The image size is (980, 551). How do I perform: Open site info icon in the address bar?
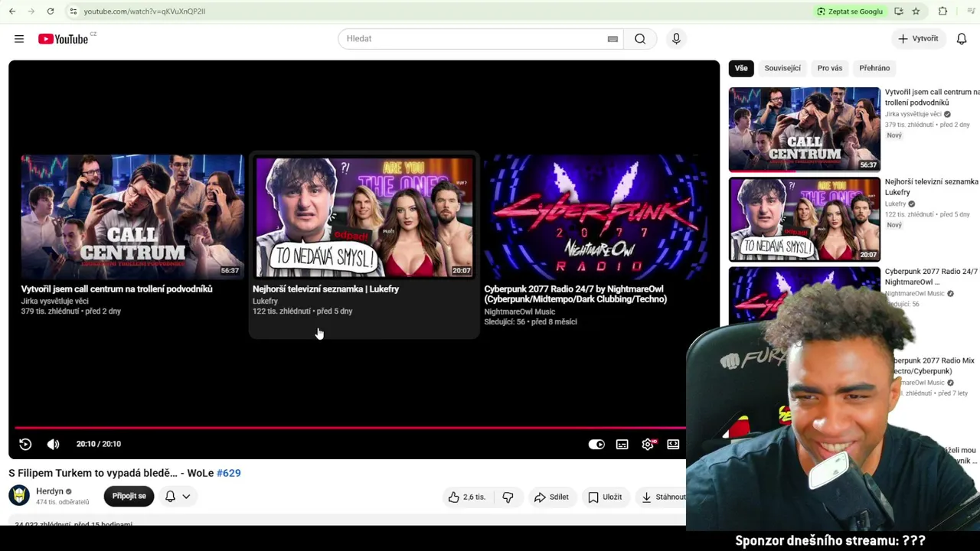(x=73, y=11)
